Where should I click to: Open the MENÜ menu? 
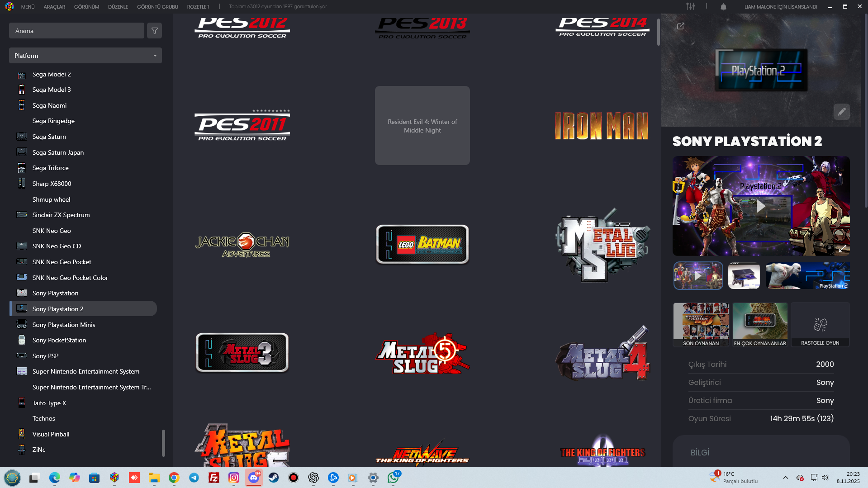coord(28,7)
